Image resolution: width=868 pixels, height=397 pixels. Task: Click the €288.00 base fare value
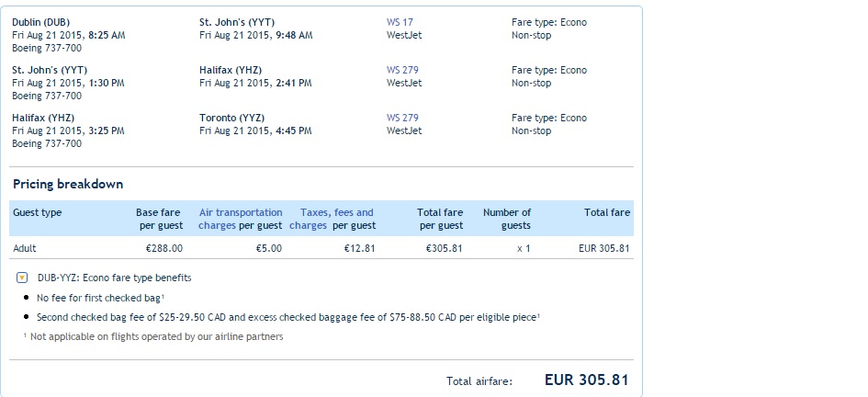pos(163,248)
